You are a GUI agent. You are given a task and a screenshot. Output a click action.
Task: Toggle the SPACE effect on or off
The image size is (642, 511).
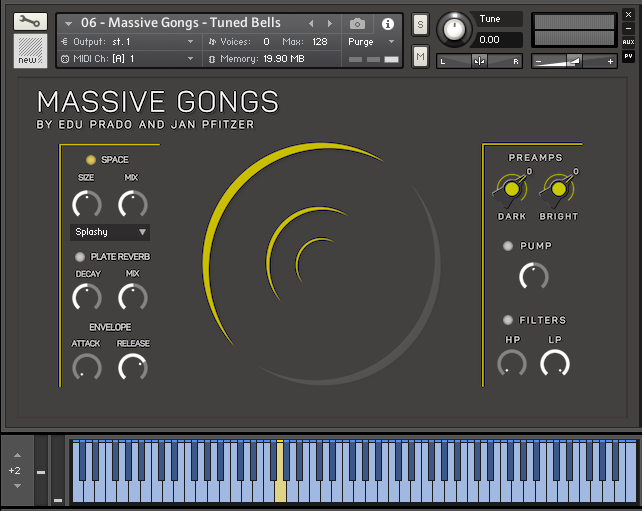pos(91,160)
